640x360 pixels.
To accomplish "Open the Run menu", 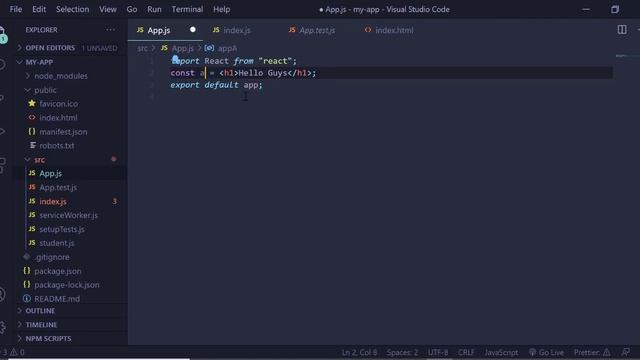I will coord(154,9).
